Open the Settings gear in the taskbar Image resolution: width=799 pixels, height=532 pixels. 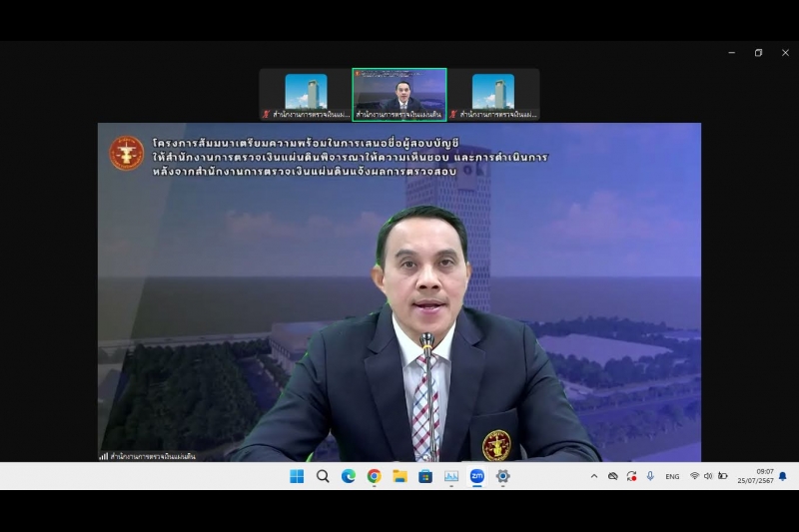pyautogui.click(x=502, y=476)
